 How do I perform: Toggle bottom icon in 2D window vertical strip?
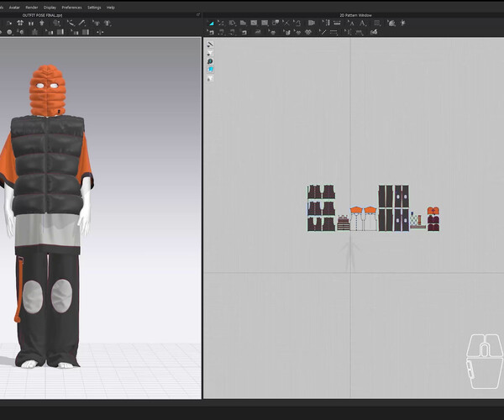click(210, 79)
